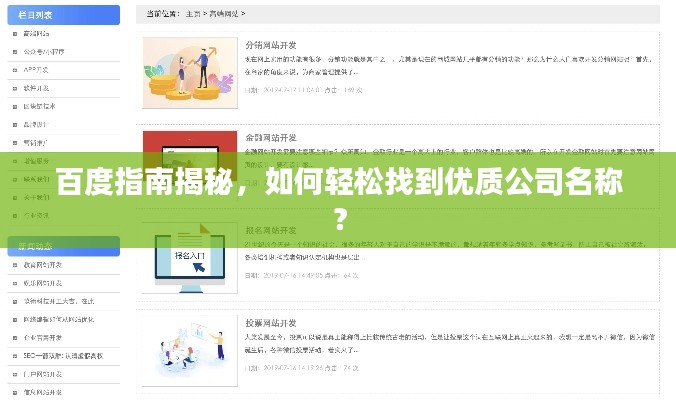The height and width of the screenshot is (400, 676).
Task: Click the bullet icon beside APP开发
Action: [x=15, y=70]
